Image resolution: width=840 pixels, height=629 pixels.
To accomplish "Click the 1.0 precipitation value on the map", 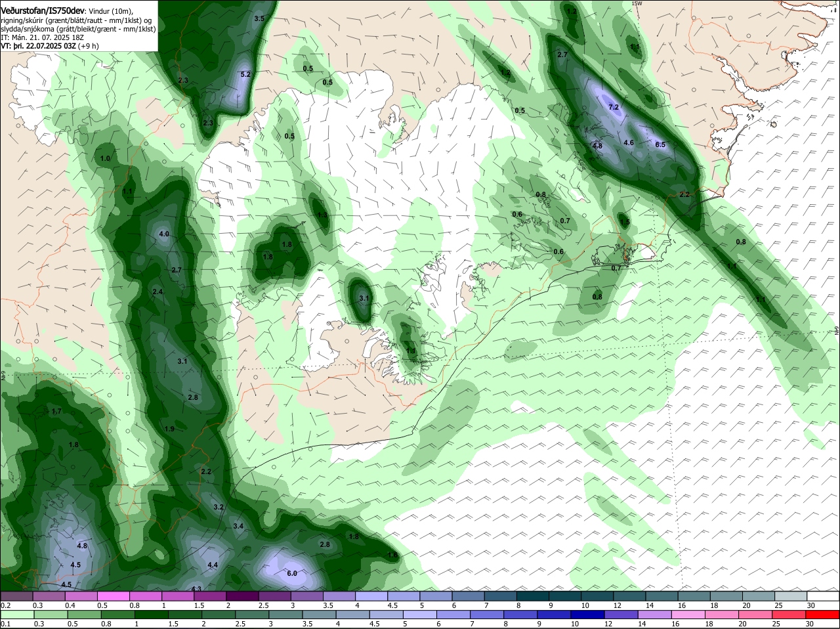I will (x=105, y=158).
